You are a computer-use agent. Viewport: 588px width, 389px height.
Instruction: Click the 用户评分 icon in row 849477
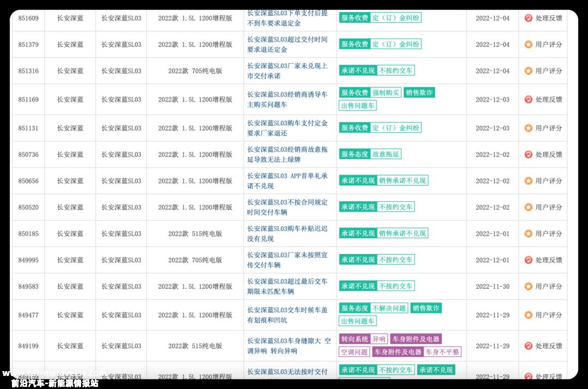528,315
